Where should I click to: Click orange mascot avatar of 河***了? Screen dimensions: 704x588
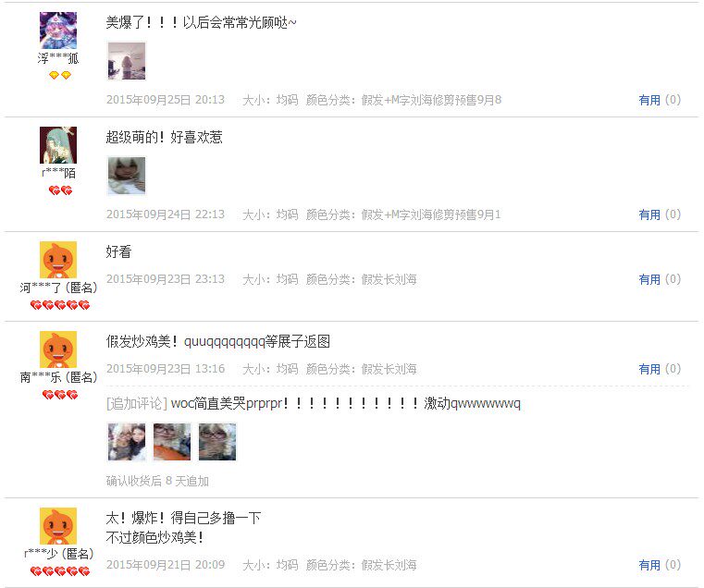point(58,260)
